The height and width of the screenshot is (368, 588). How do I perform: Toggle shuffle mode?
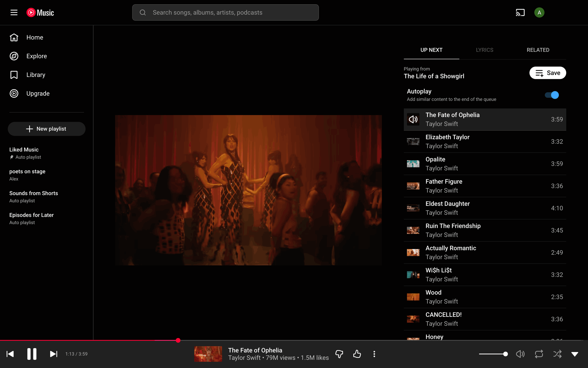557,354
